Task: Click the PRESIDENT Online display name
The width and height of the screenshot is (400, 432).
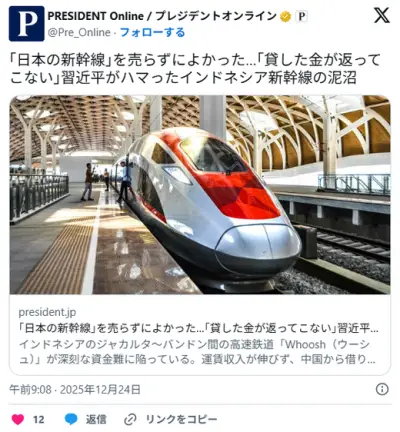Action: coord(162,16)
